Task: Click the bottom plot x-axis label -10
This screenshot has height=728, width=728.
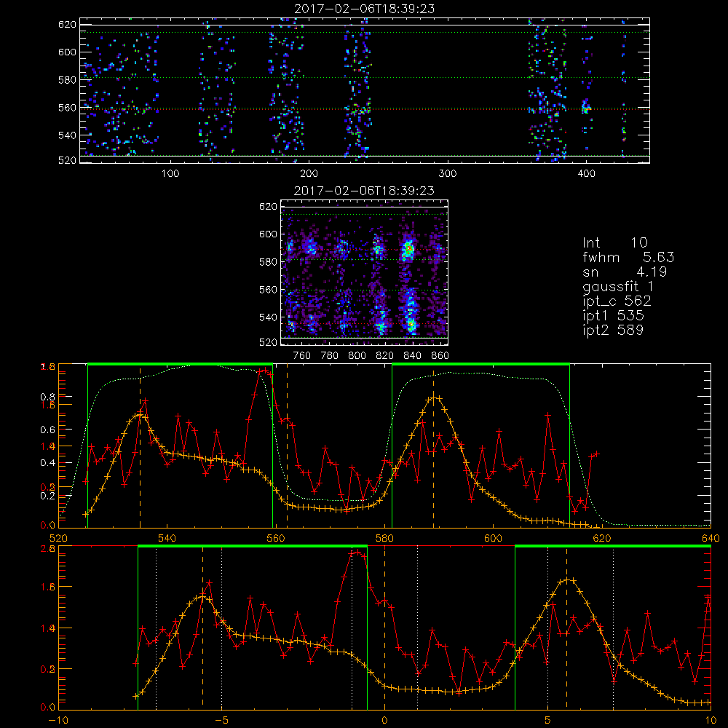Action: (58, 721)
